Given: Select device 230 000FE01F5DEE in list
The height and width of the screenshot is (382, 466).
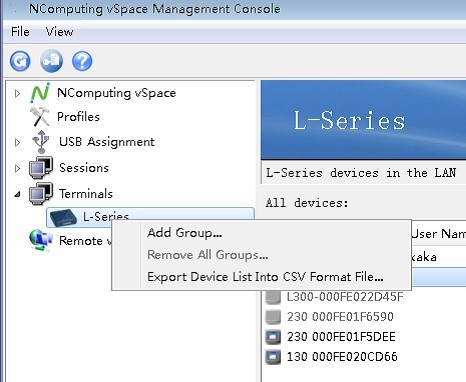Looking at the screenshot, I should (341, 337).
